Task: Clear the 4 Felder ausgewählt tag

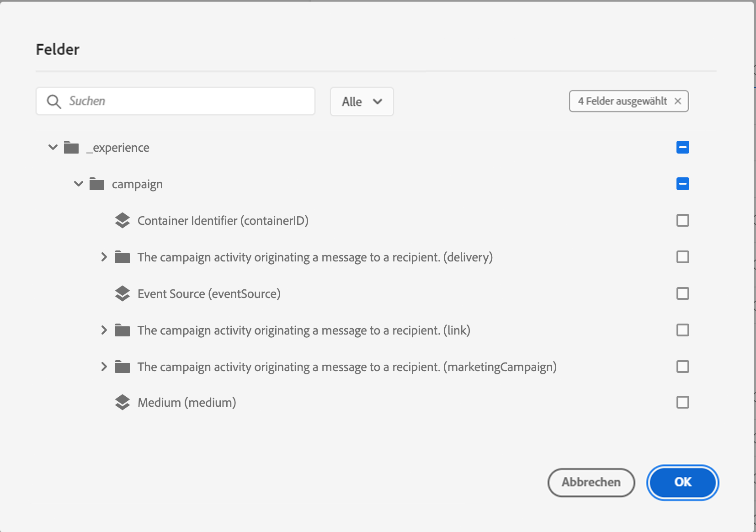Action: (678, 101)
